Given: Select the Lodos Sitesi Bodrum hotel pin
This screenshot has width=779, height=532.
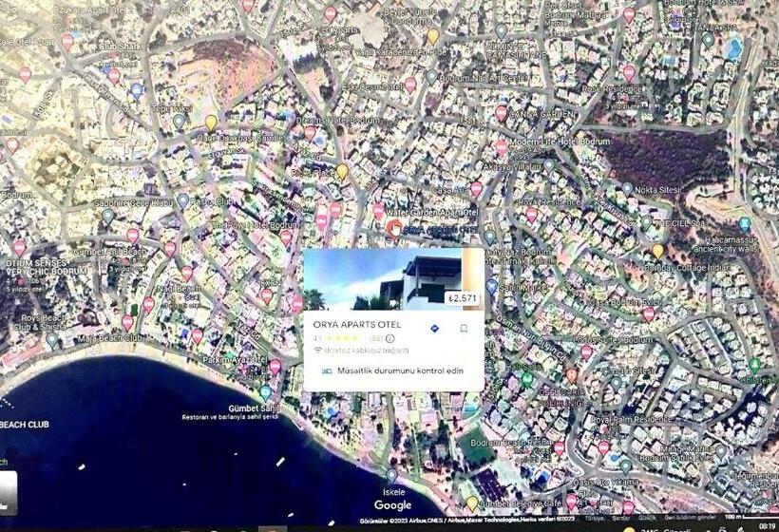Looking at the screenshot, I should coord(586,352).
